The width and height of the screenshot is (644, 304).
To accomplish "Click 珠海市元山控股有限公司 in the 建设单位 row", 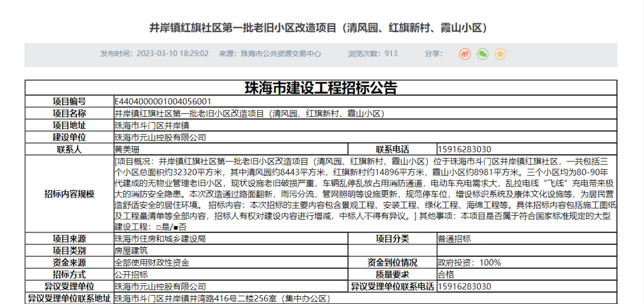I will tap(160, 138).
